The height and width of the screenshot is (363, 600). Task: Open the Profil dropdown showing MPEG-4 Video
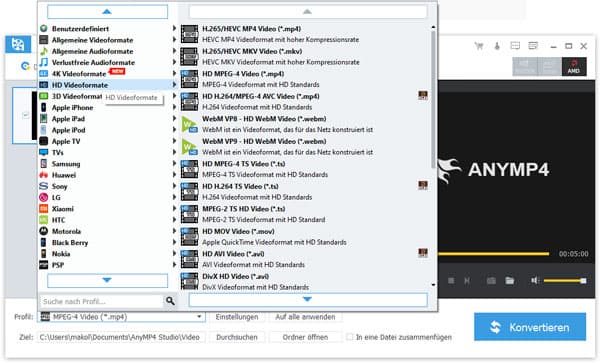(121, 317)
